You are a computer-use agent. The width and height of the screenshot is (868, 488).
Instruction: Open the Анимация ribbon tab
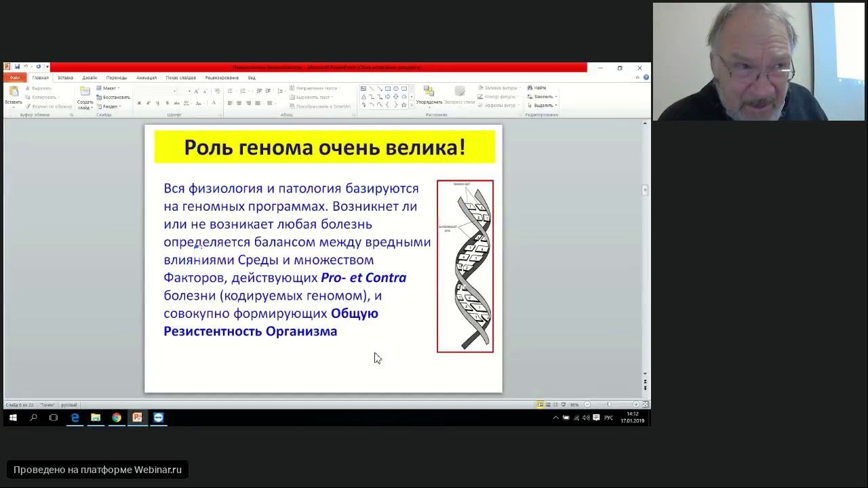(146, 78)
